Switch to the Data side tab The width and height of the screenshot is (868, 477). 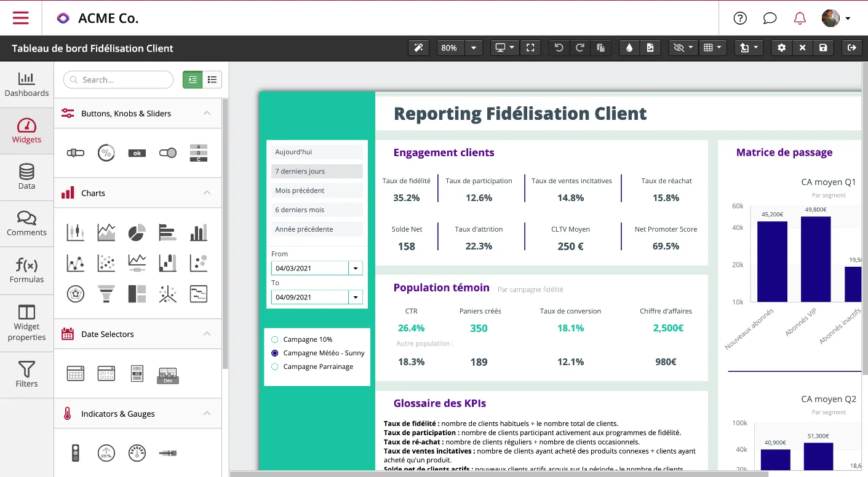(x=26, y=177)
